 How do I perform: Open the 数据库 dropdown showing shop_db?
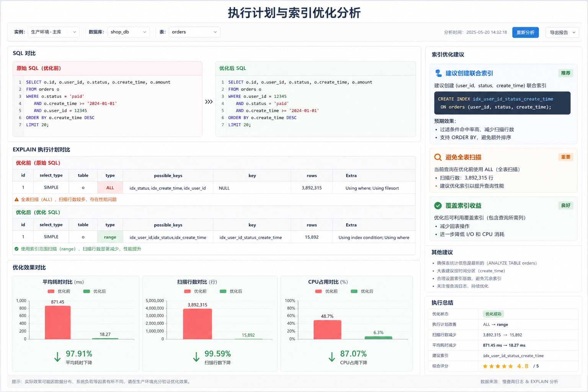(x=129, y=32)
